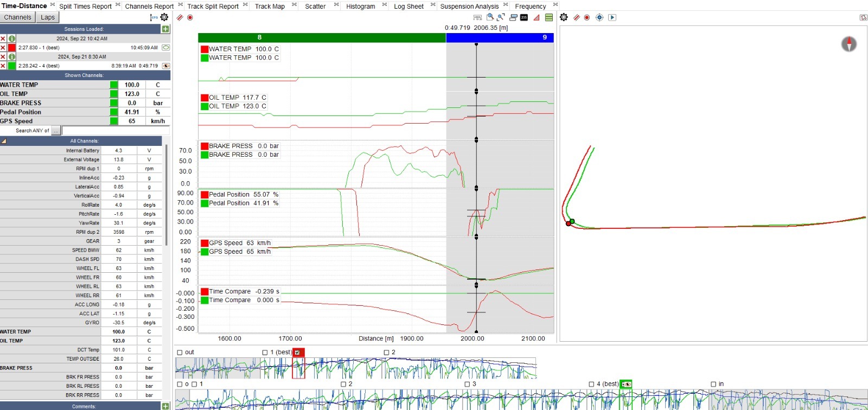Viewport: 868px width, 410px height.
Task: Click the "..." button beside Search ANY of
Action: 56,131
